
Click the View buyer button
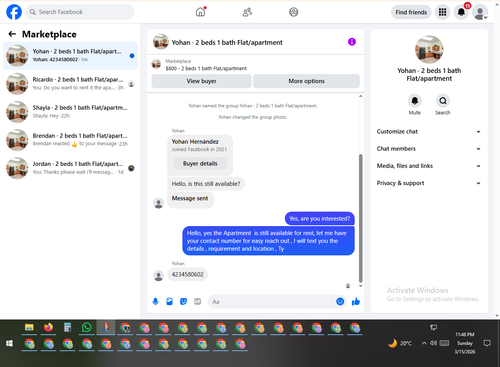pos(201,81)
